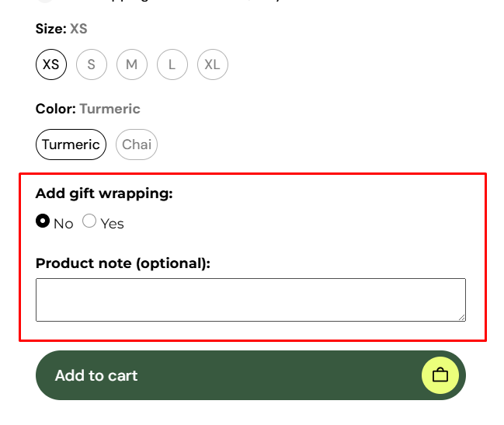This screenshot has height=425, width=504.
Task: Focus the Product note text area
Action: click(250, 299)
